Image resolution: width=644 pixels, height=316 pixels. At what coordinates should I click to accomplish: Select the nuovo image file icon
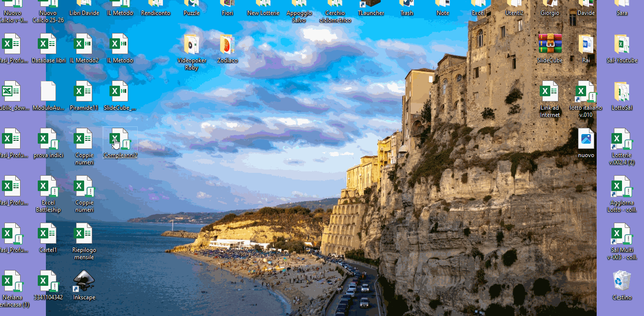pyautogui.click(x=586, y=139)
